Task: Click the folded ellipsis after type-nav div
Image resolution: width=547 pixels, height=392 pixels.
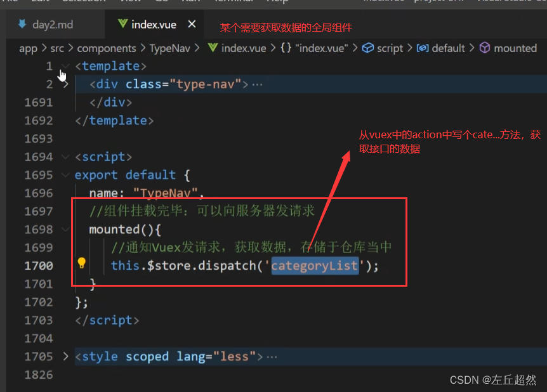Action: 257,85
